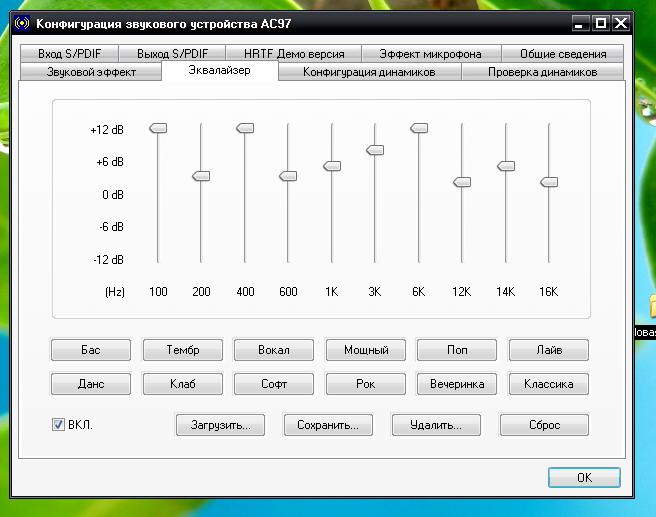Switch to HRTF Демо версия tab

click(294, 54)
